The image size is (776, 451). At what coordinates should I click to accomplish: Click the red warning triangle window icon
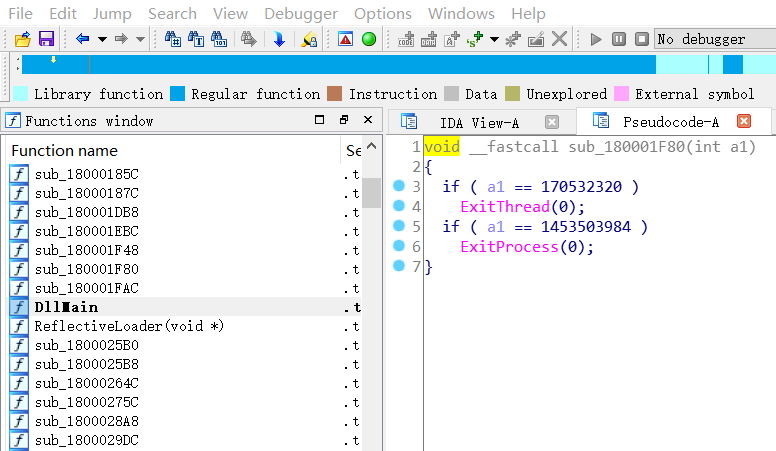(345, 39)
